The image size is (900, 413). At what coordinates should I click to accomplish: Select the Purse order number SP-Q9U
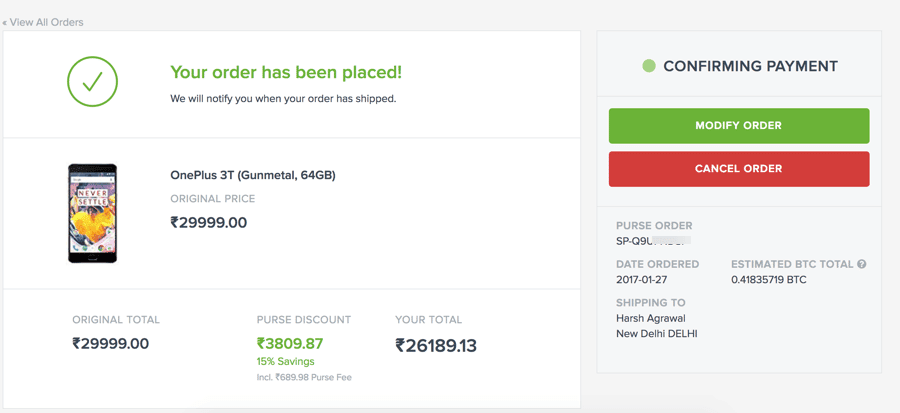[654, 241]
